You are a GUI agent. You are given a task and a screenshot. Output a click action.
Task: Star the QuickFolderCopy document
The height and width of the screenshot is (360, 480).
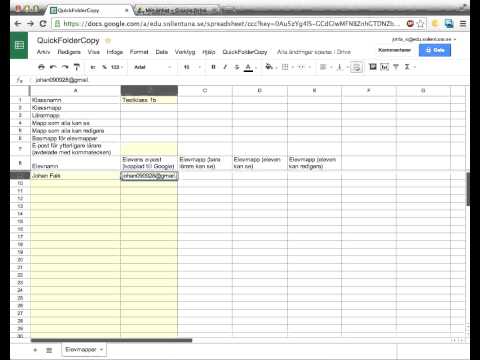108,41
